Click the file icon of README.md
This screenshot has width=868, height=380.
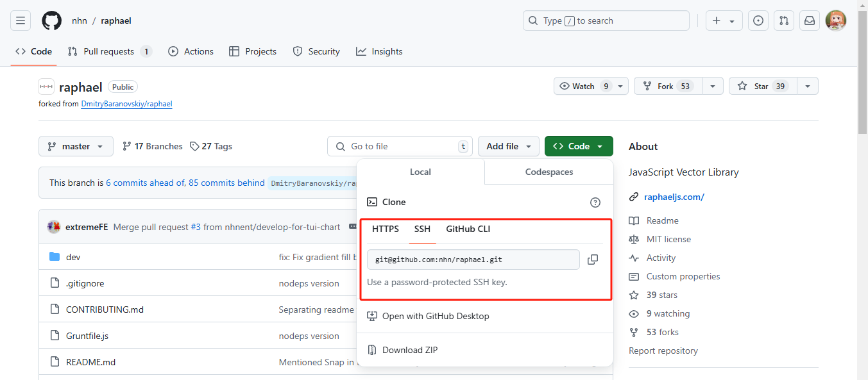pyautogui.click(x=55, y=362)
